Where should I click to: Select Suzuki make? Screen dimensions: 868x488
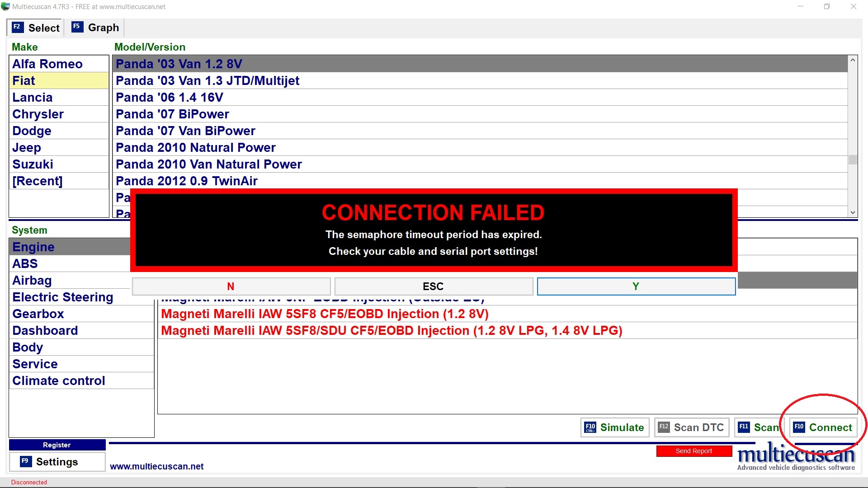click(59, 164)
